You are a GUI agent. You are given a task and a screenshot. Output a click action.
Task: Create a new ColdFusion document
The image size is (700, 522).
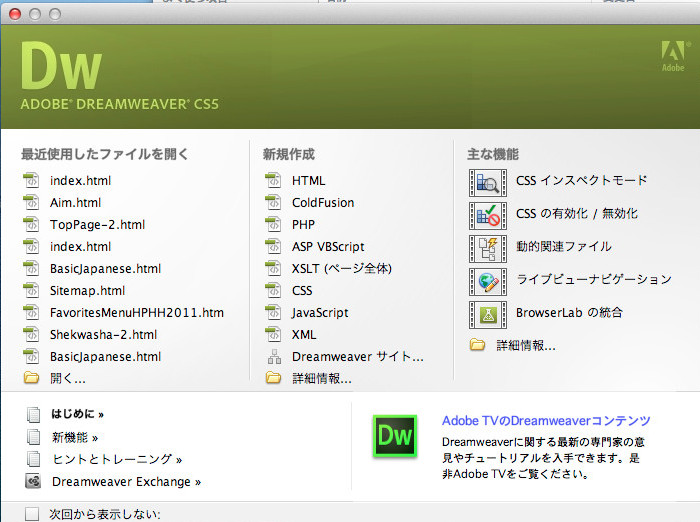[x=323, y=203]
